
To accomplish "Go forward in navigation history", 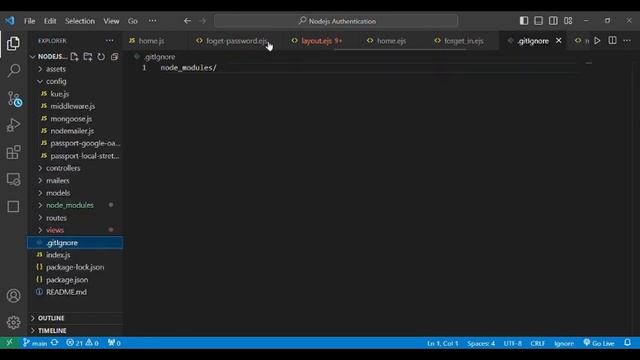I will (202, 21).
